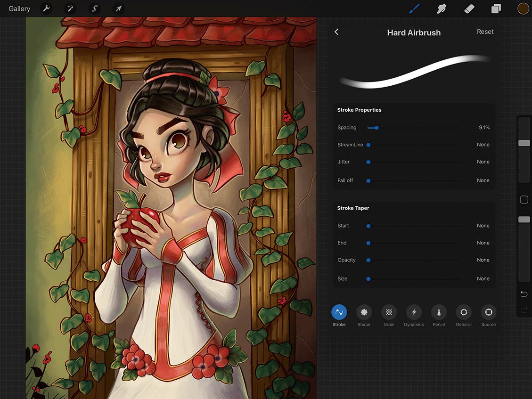The image size is (532, 399).
Task: Adjust the taper Size slider
Action: [414, 279]
